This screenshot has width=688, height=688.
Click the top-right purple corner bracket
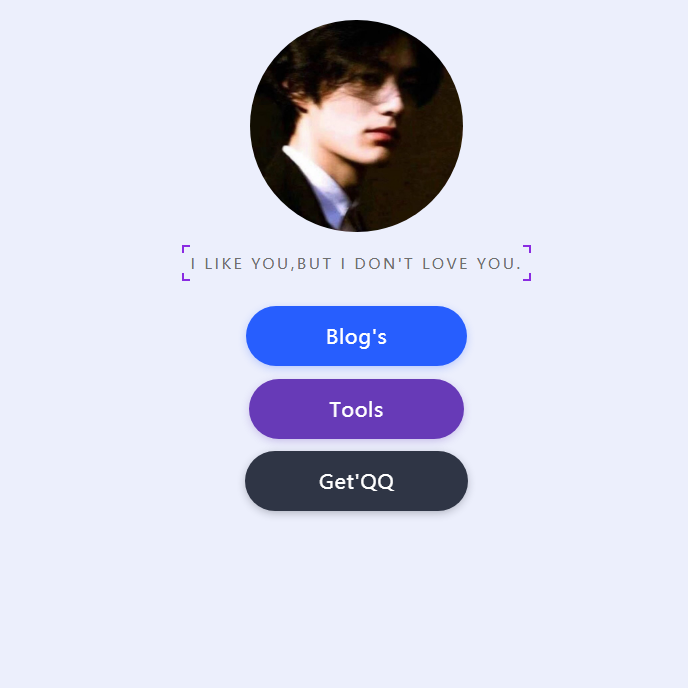527,249
